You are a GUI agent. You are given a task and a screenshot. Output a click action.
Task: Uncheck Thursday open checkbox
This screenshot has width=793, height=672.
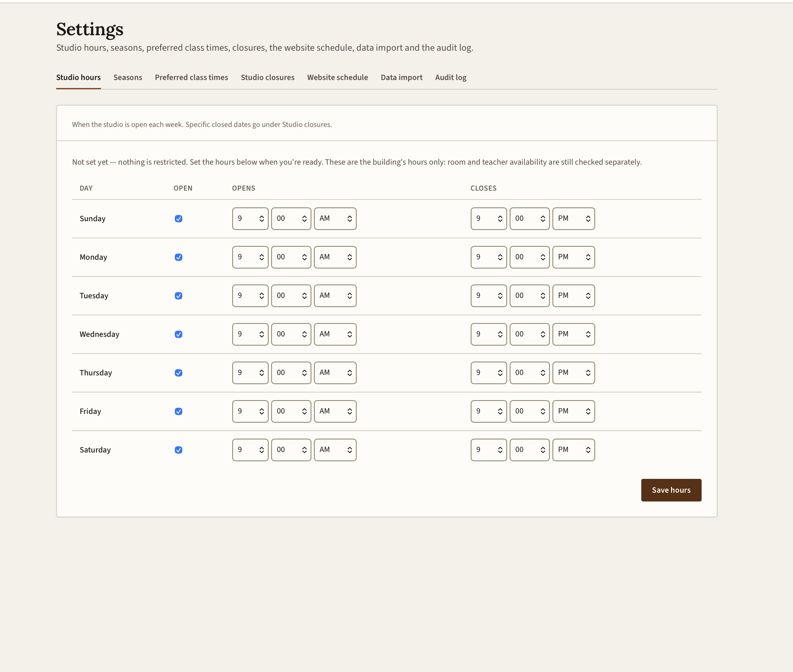[179, 373]
